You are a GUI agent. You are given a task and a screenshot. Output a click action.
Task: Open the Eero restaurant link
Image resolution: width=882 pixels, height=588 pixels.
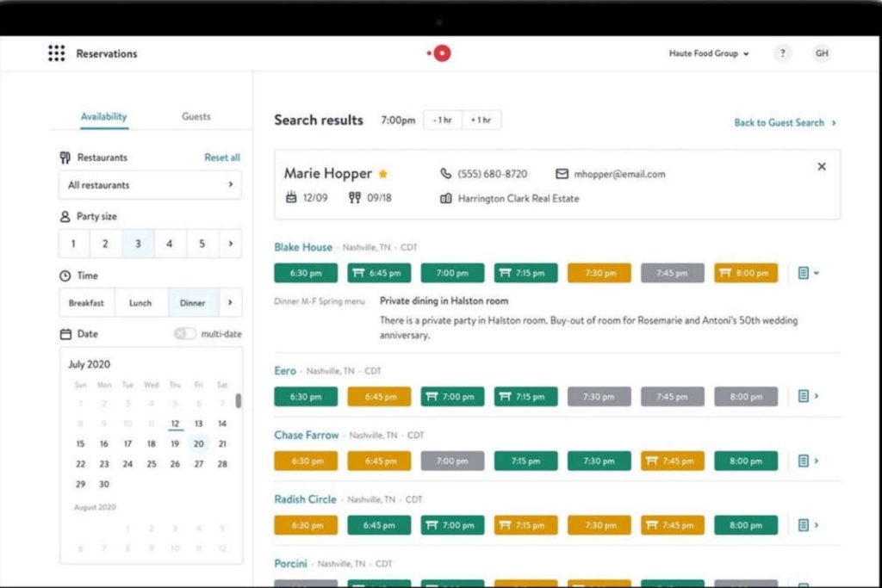click(285, 370)
